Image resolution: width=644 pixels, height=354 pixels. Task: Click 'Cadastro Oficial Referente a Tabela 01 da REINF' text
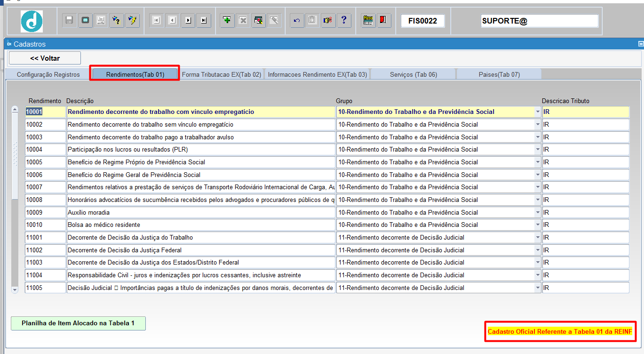tap(559, 332)
